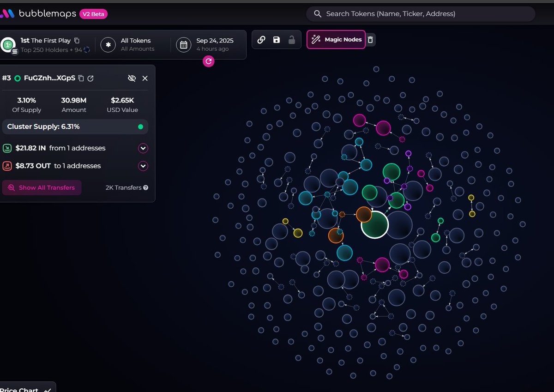Click the V2 Beta badge
554x392 pixels.
tap(94, 14)
